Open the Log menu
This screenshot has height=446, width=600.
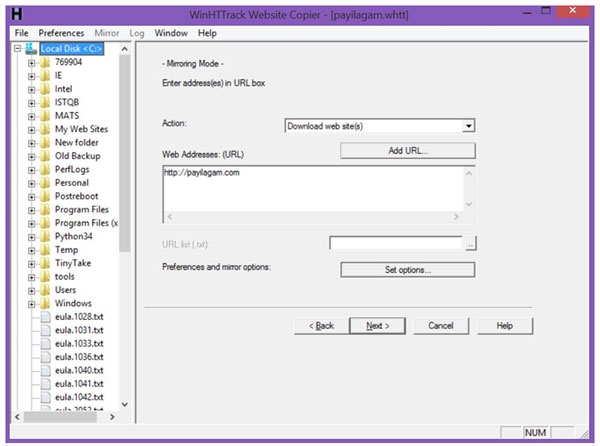pyautogui.click(x=137, y=33)
